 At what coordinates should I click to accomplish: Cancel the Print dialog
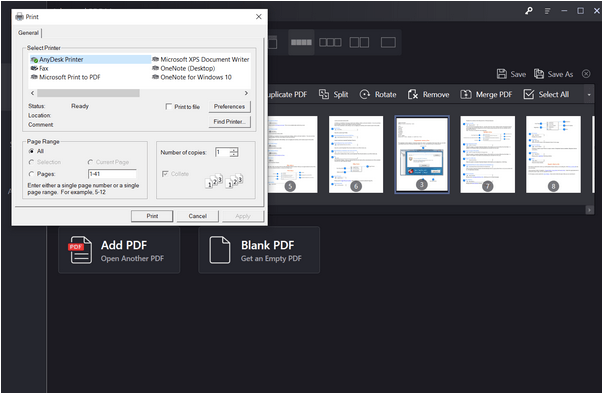[198, 216]
